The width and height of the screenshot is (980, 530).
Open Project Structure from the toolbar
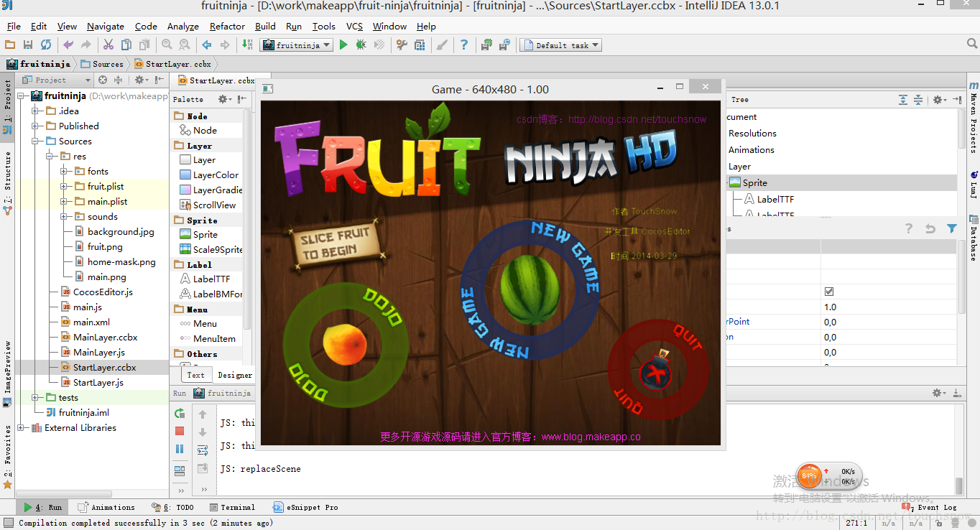coord(420,45)
